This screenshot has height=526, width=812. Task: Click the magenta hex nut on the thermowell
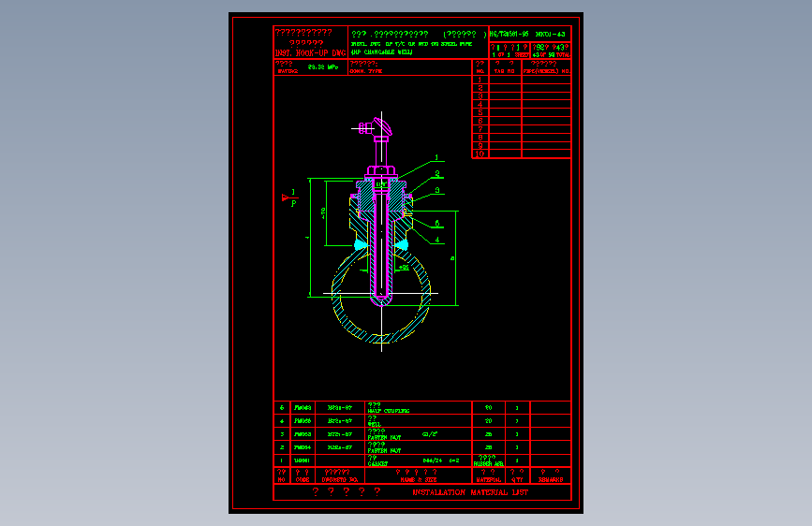[x=382, y=170]
